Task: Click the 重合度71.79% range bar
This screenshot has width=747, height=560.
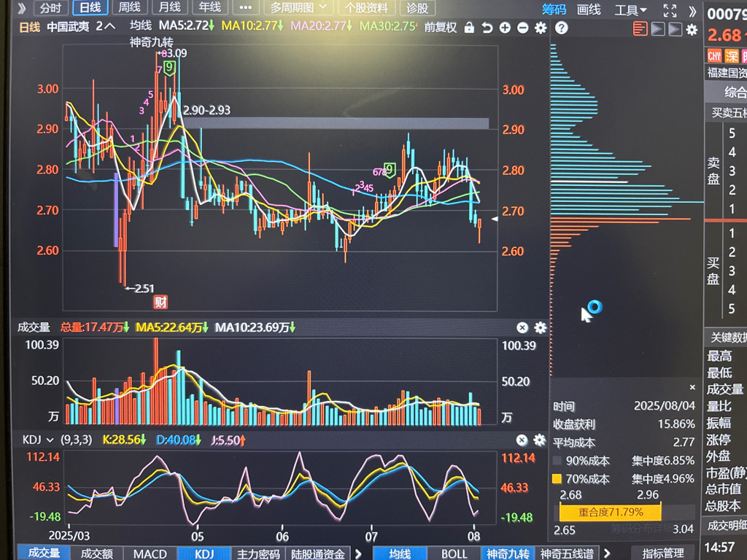Action: pos(611,513)
